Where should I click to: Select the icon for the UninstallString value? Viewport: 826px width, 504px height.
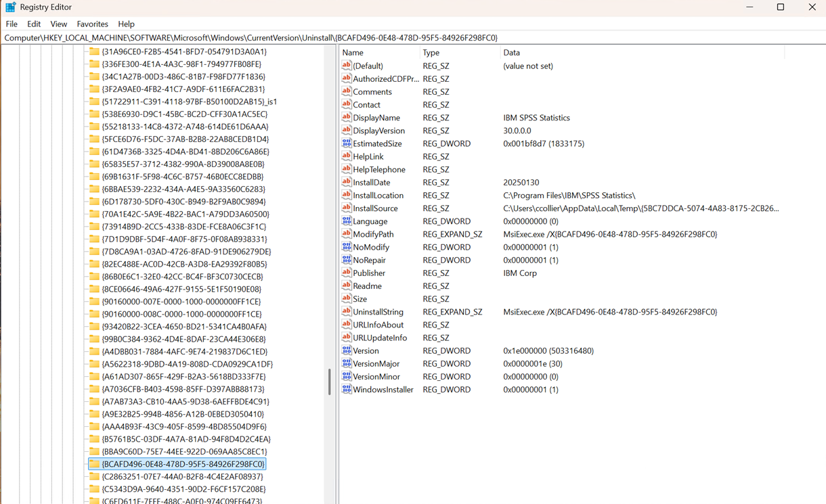click(346, 312)
